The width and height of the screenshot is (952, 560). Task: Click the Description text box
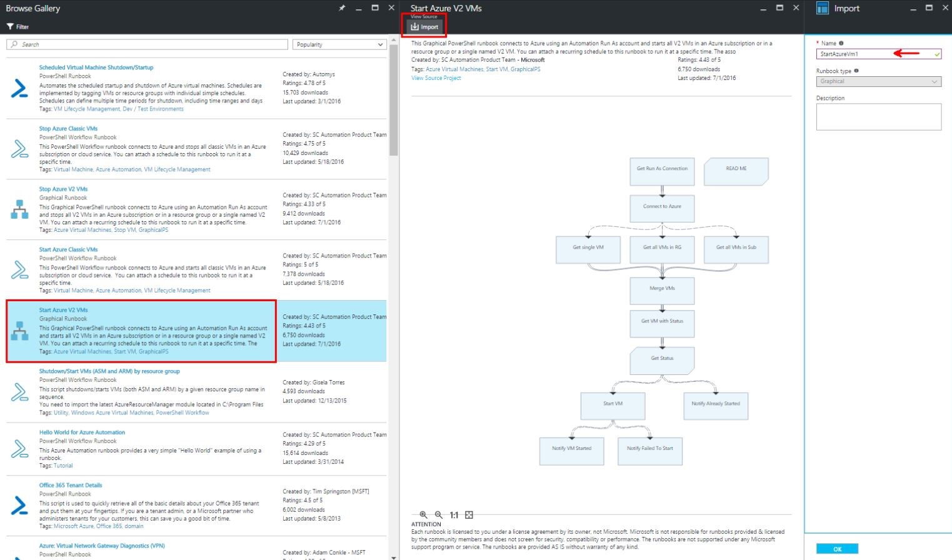[x=879, y=117]
